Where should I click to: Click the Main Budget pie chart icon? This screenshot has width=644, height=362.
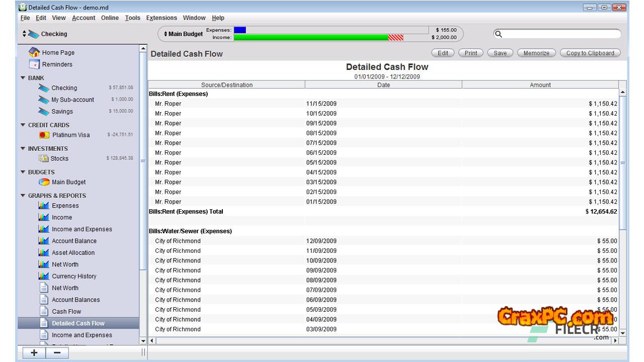coord(44,182)
